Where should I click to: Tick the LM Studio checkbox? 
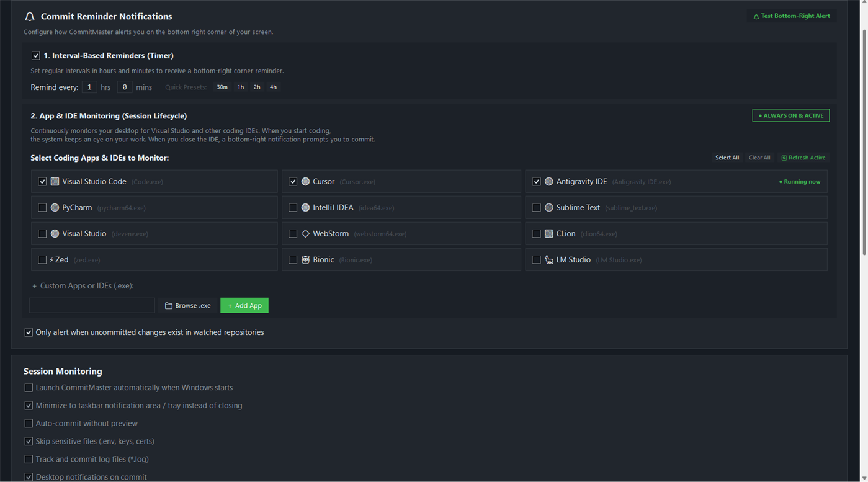tap(536, 260)
